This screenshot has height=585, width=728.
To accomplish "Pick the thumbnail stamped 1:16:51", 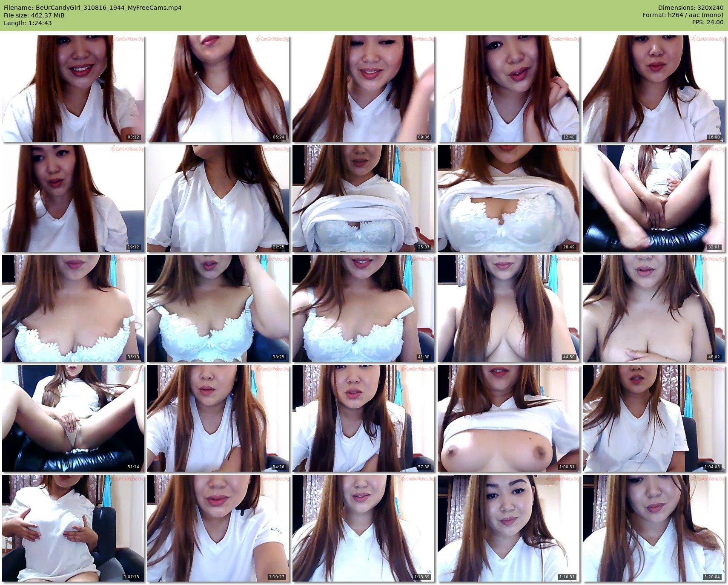I will coord(509,528).
